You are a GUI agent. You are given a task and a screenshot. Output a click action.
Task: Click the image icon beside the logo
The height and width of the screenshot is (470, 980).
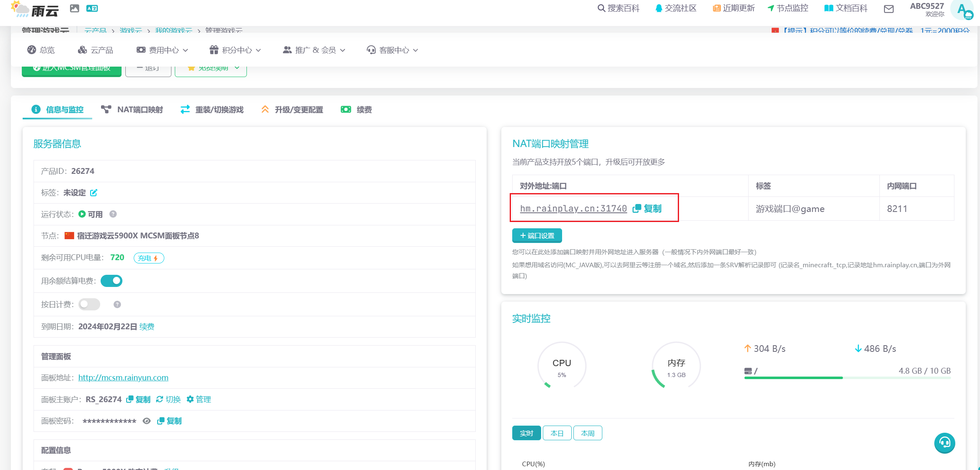click(x=75, y=8)
